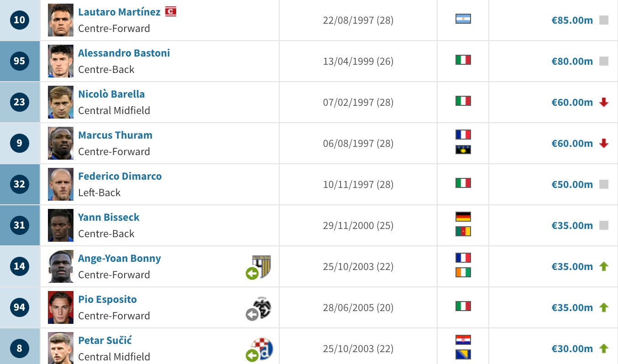Screen dimensions: 618x364
Task: Click the captain badge beside Lautaro Martínez
Action: click(171, 11)
